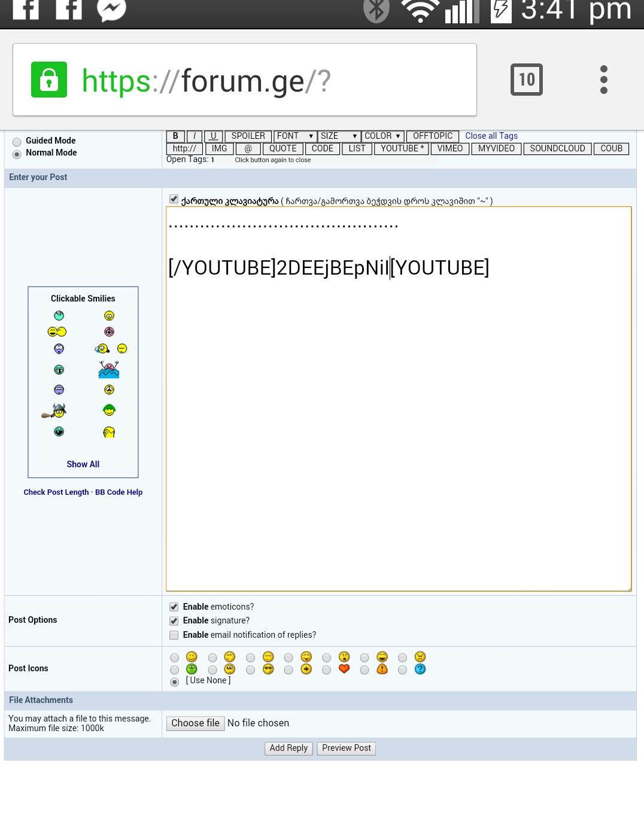Viewport: 644px width, 840px height.
Task: Insert the teal gritted-teeth smiley
Action: coord(59,370)
